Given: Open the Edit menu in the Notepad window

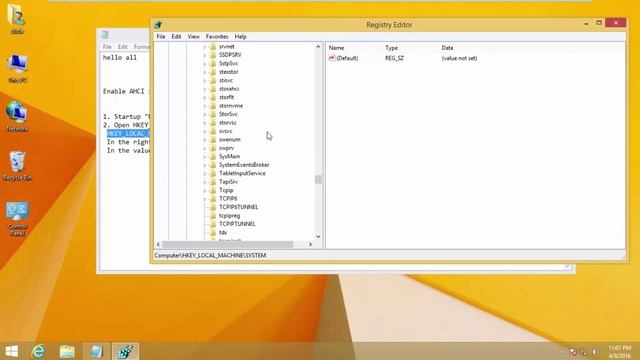Looking at the screenshot, I should click(122, 47).
